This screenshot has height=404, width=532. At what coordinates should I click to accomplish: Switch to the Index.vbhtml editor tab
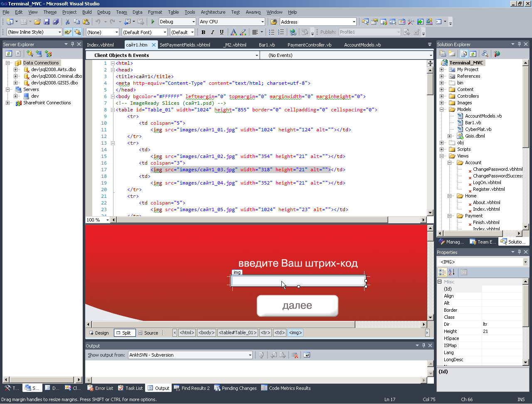click(100, 45)
